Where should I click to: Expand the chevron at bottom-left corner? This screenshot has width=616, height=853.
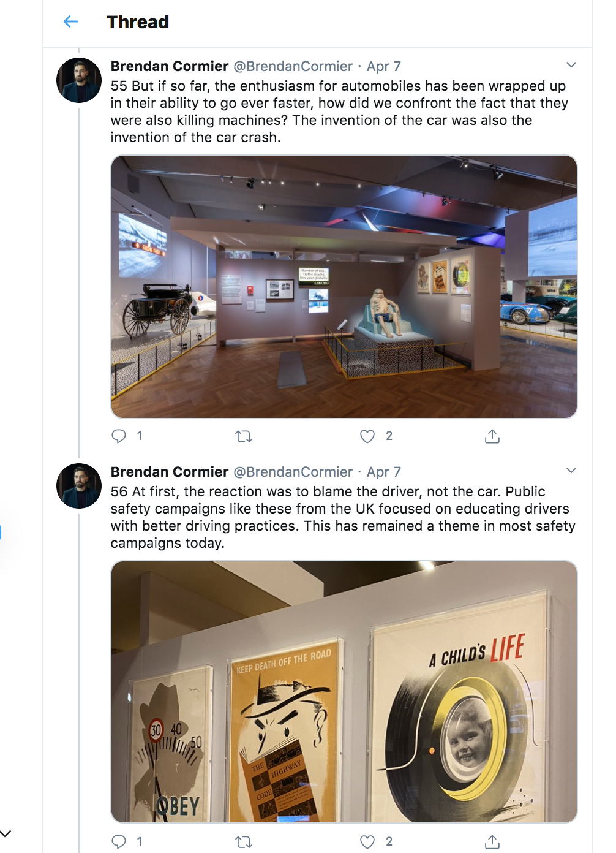[x=6, y=833]
